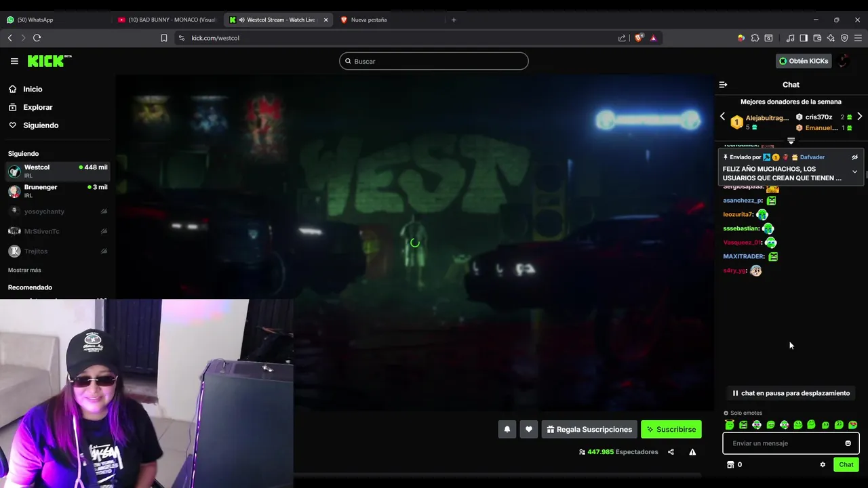Hide the pinned message
Image resolution: width=868 pixels, height=488 pixels.
[854, 157]
